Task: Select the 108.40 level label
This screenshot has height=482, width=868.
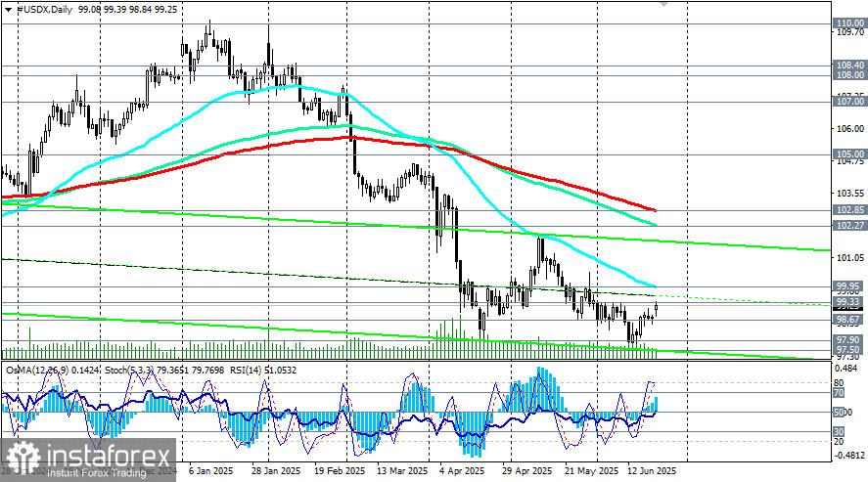Action: coord(849,66)
